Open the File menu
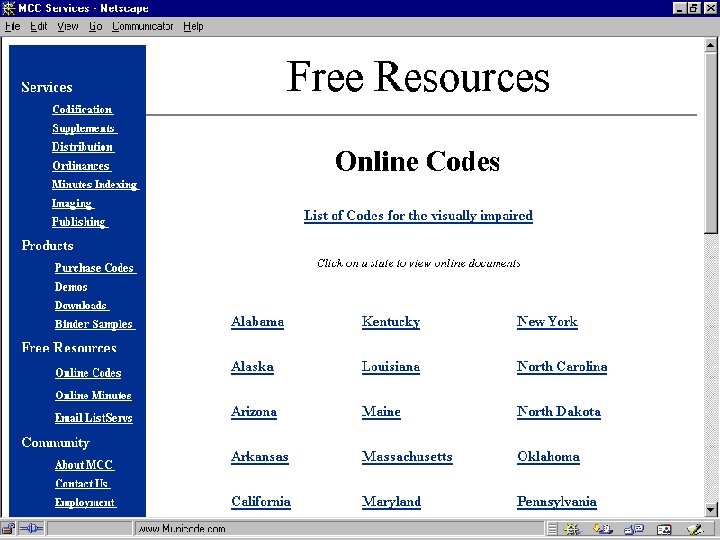 pyautogui.click(x=12, y=27)
